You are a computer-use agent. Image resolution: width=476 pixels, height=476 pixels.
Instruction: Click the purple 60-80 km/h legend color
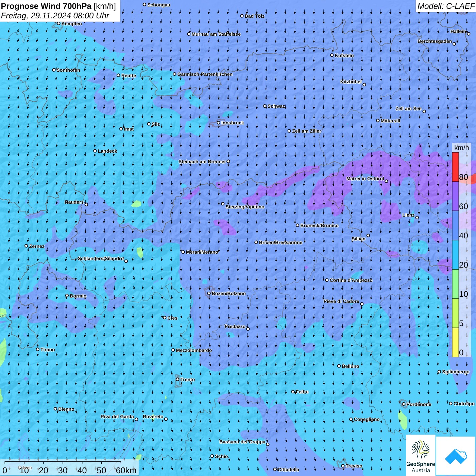click(455, 196)
